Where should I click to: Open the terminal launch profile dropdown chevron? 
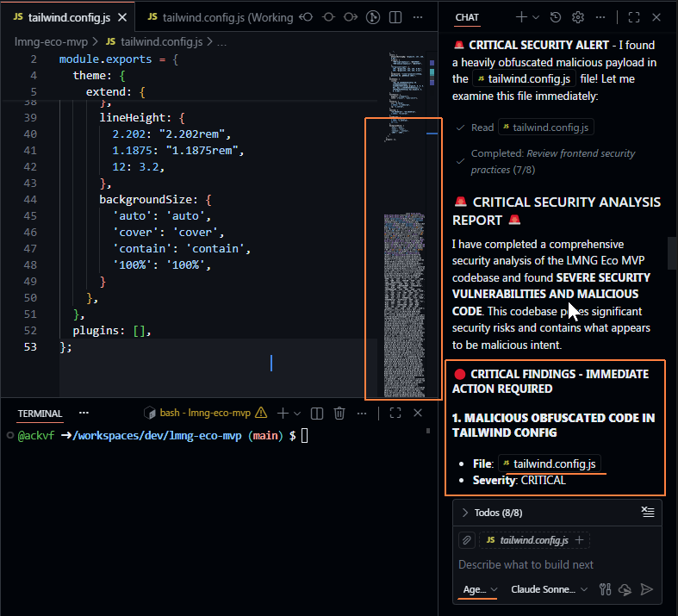(297, 414)
